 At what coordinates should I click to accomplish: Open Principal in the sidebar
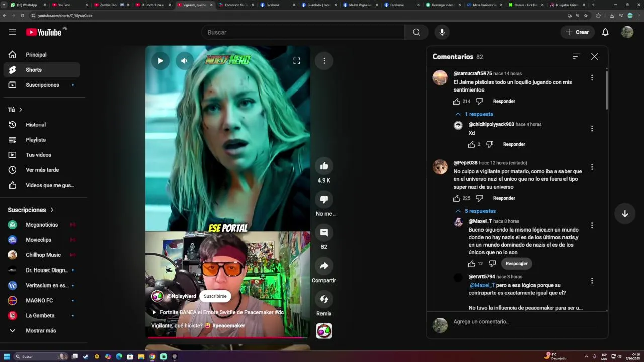point(42,55)
